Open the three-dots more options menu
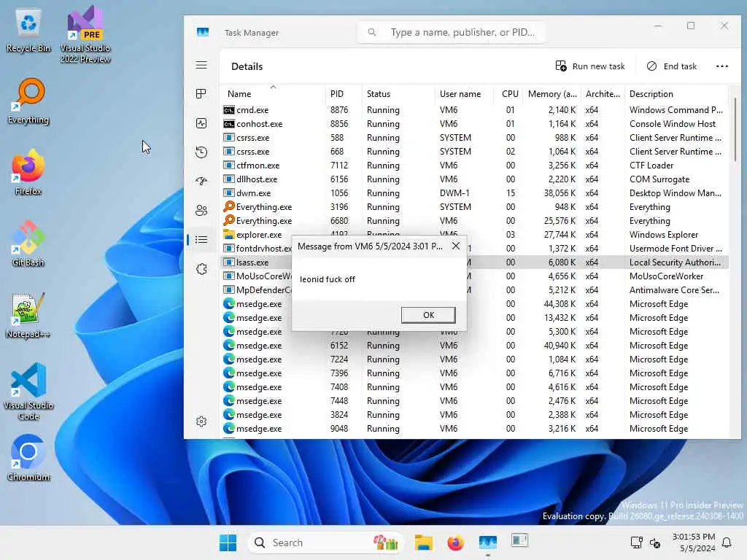 pyautogui.click(x=722, y=66)
